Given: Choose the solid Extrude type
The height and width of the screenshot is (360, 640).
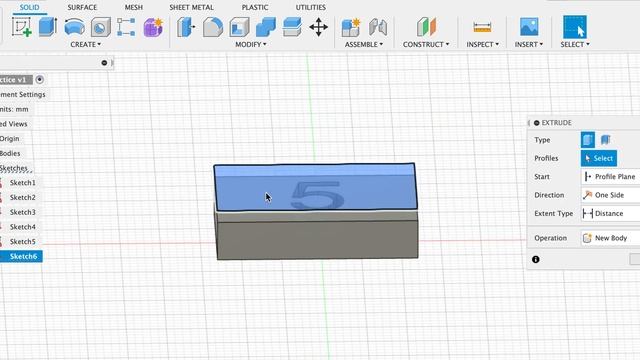Looking at the screenshot, I should coord(588,140).
